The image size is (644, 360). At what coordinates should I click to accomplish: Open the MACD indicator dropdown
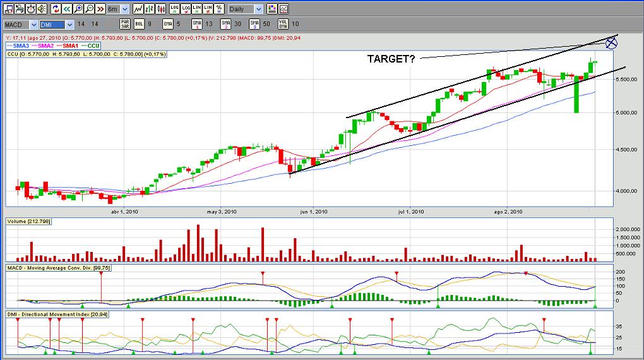[x=21, y=25]
